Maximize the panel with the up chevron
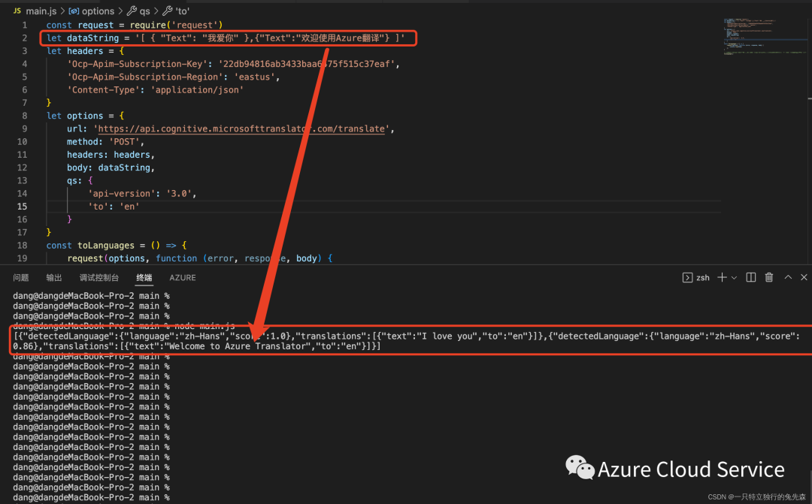812x504 pixels. [788, 277]
